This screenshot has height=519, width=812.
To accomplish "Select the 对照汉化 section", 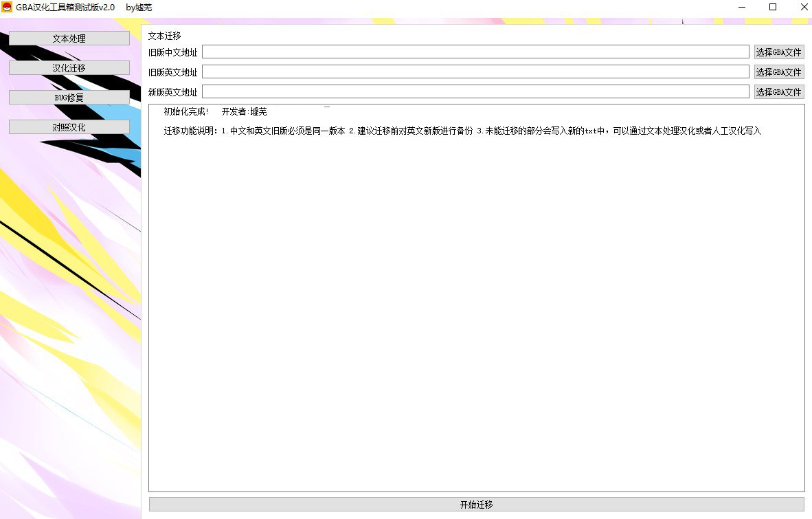I will tap(69, 127).
